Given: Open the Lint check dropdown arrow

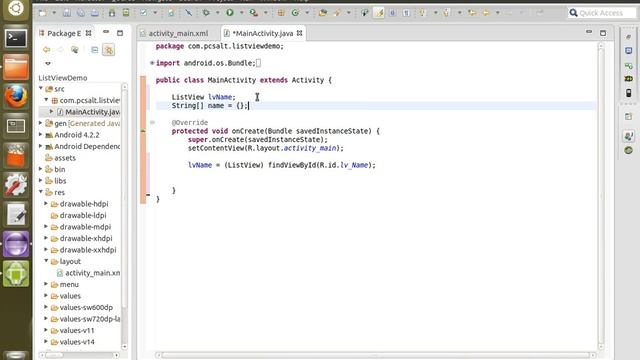Looking at the screenshot, I should click(x=155, y=13).
